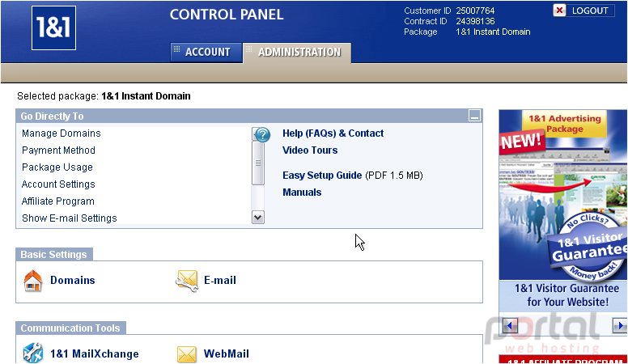
Task: Click the E-mail envelope wrench icon
Action: coord(187,281)
